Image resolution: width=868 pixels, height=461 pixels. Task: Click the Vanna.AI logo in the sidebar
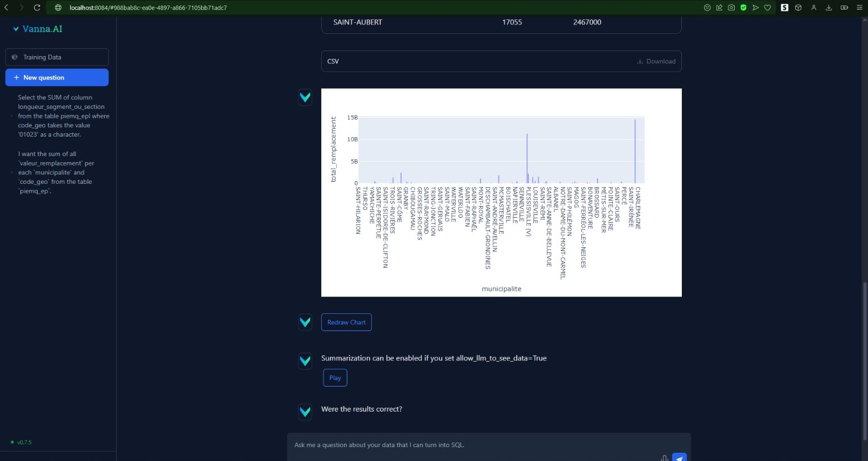37,29
